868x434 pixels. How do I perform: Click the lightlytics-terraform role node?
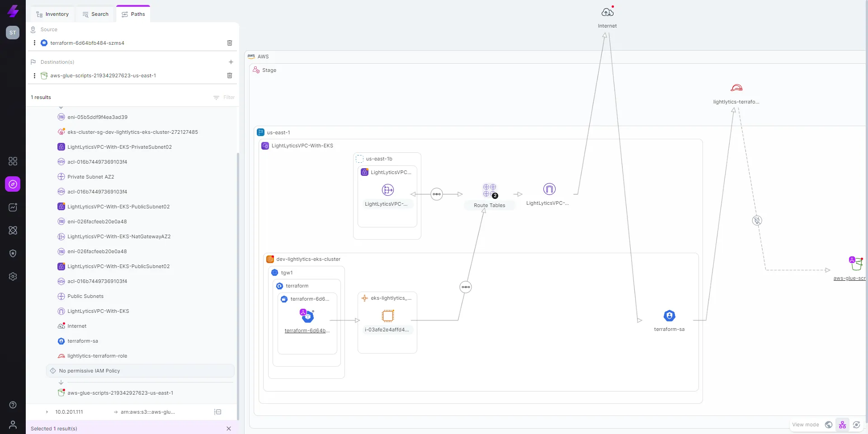(736, 88)
